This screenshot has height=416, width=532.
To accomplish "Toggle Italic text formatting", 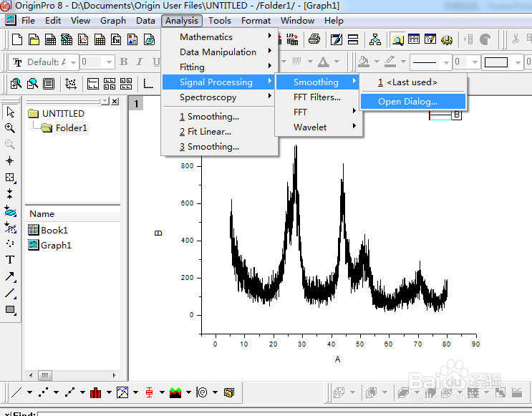I will click(140, 62).
